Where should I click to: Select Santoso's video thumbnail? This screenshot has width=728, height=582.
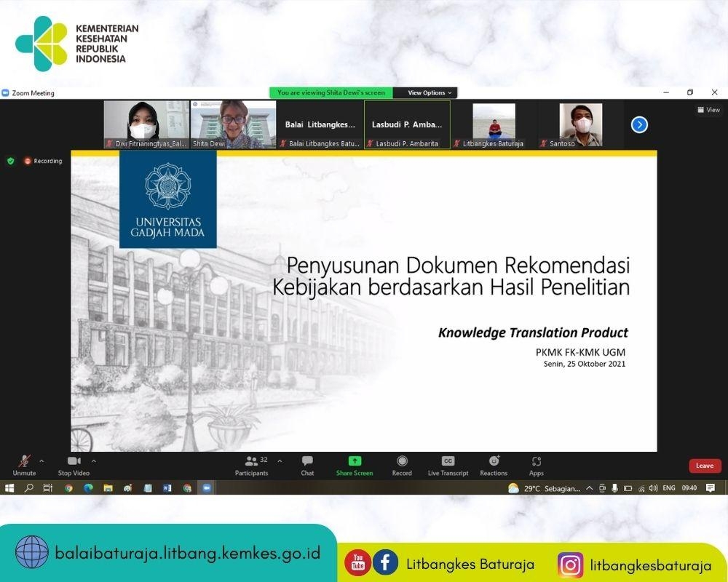pos(580,122)
